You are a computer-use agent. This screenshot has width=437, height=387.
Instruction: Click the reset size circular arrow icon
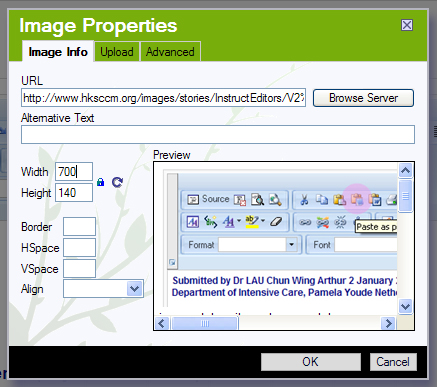(x=117, y=182)
